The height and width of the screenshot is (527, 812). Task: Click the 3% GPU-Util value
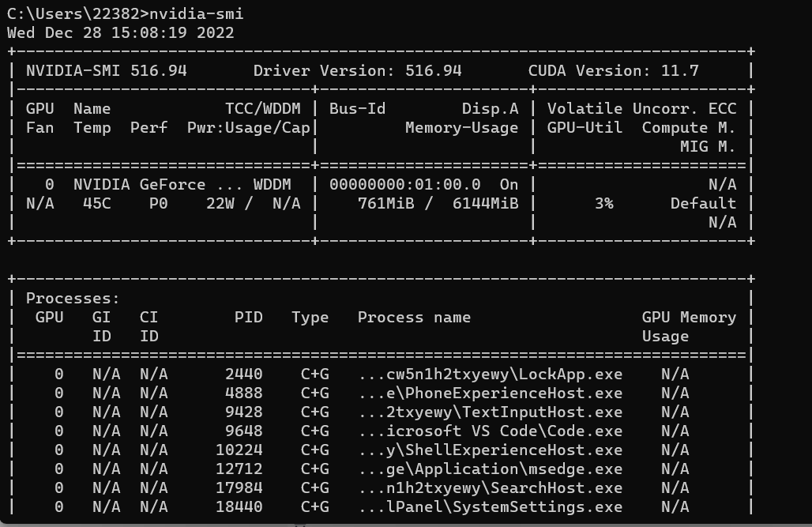pos(603,204)
